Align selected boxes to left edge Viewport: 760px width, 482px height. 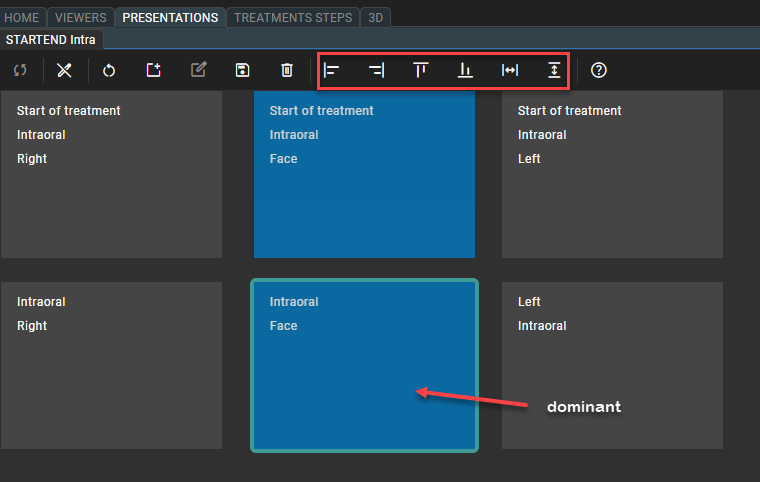332,70
